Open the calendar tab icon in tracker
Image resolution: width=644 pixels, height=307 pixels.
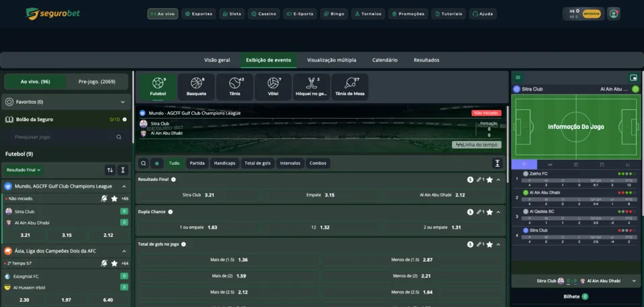pos(602,165)
